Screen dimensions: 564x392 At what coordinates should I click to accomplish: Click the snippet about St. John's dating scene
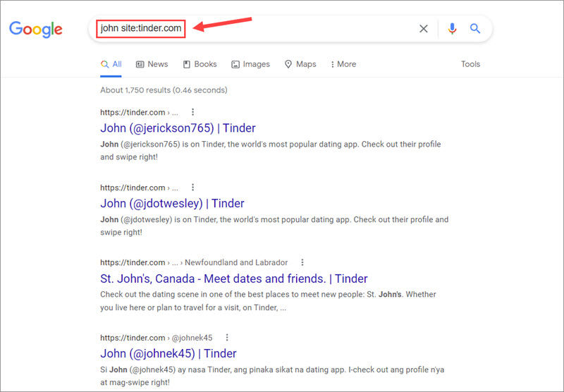pos(268,301)
